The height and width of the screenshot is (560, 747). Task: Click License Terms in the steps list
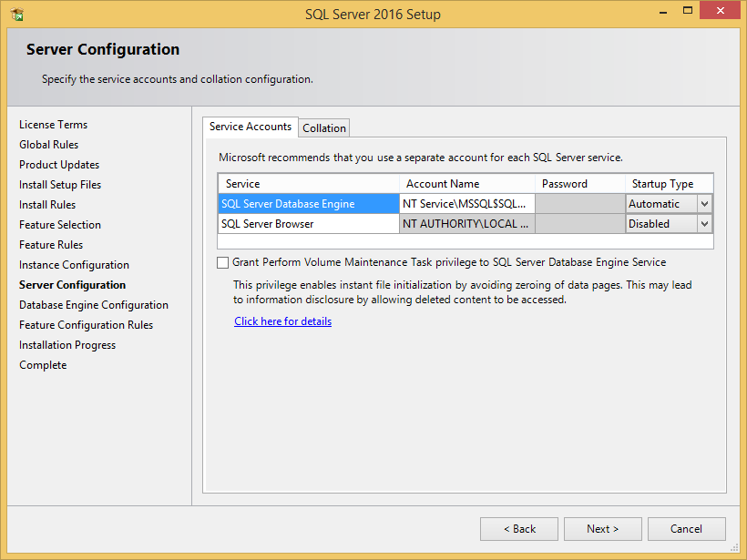pyautogui.click(x=54, y=125)
